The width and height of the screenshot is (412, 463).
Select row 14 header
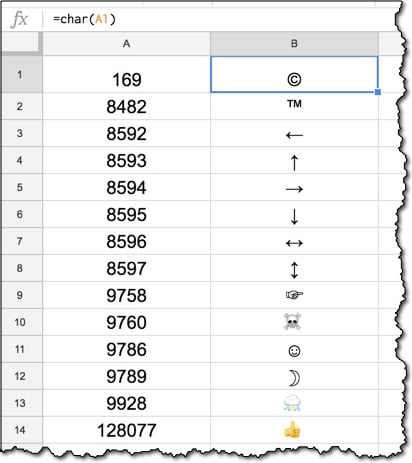[22, 430]
